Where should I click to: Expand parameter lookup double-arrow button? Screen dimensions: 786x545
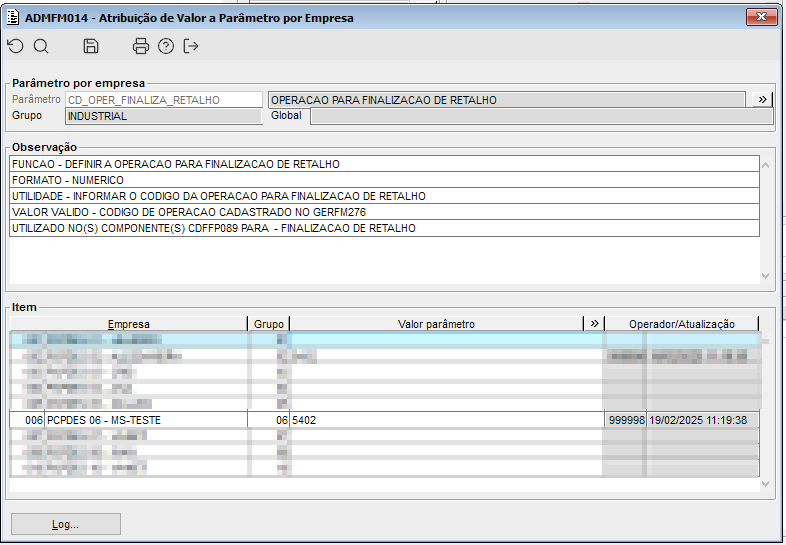coord(762,99)
